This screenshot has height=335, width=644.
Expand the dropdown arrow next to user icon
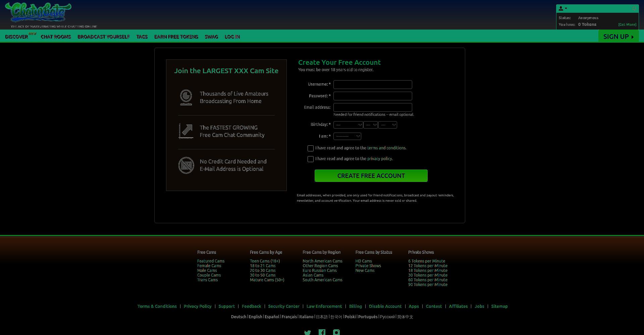[566, 8]
